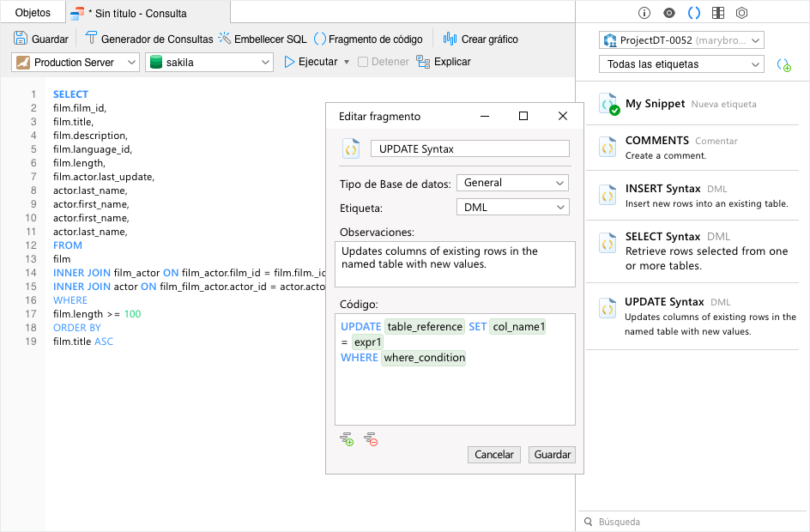
Task: Click add placeholder icon below code box
Action: tap(347, 439)
